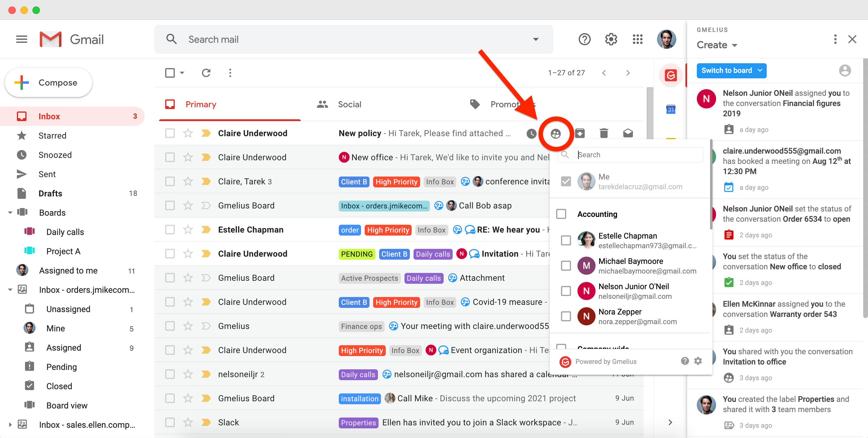Image resolution: width=868 pixels, height=438 pixels.
Task: Switch to the Social tab
Action: [x=349, y=104]
